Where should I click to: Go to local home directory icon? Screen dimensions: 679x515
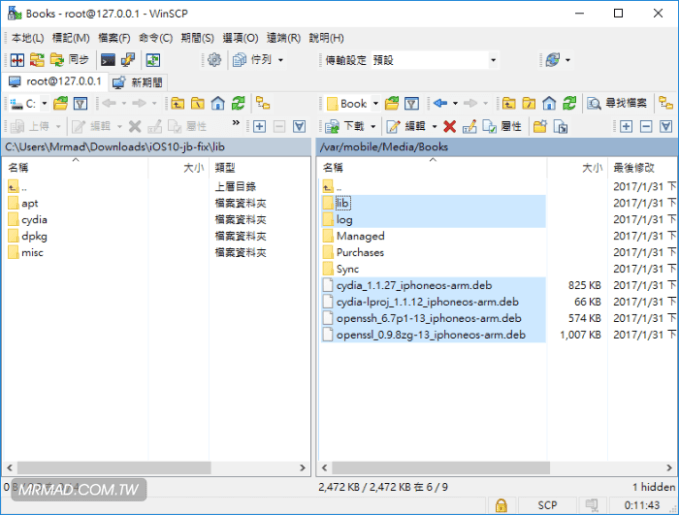click(x=218, y=104)
